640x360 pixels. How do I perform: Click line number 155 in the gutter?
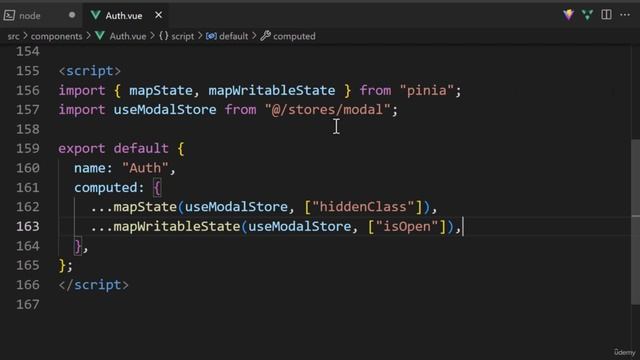tap(28, 71)
